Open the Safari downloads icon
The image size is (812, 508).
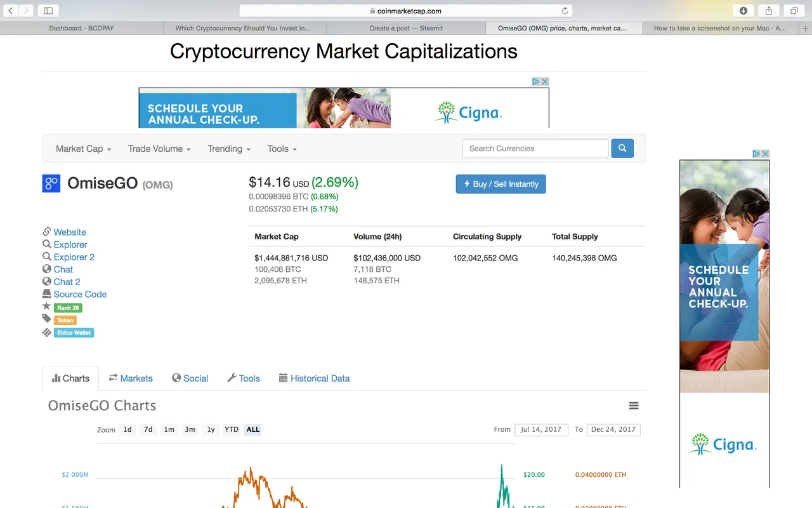click(x=743, y=11)
